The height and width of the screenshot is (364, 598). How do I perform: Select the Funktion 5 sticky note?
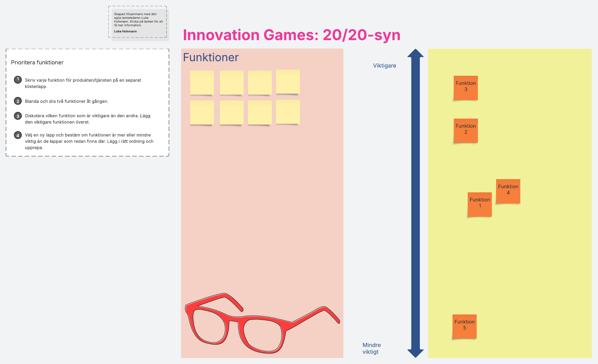(464, 326)
